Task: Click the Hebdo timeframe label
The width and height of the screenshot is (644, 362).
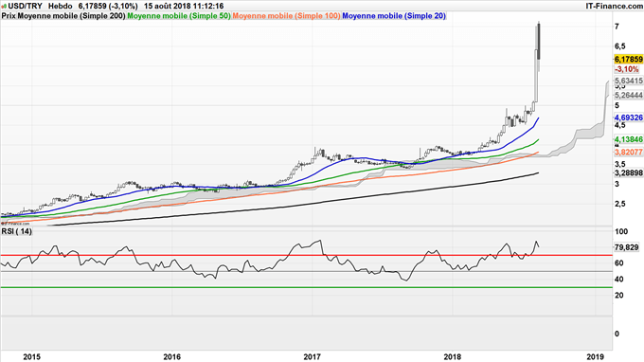Action: pyautogui.click(x=60, y=7)
